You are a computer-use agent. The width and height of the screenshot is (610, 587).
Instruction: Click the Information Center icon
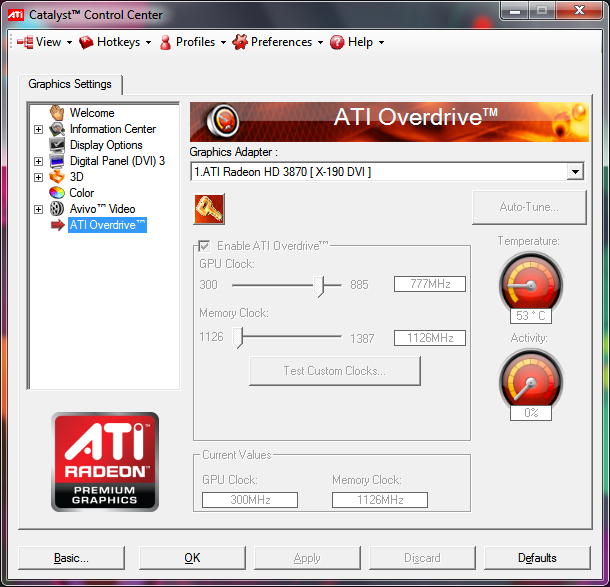click(x=57, y=129)
